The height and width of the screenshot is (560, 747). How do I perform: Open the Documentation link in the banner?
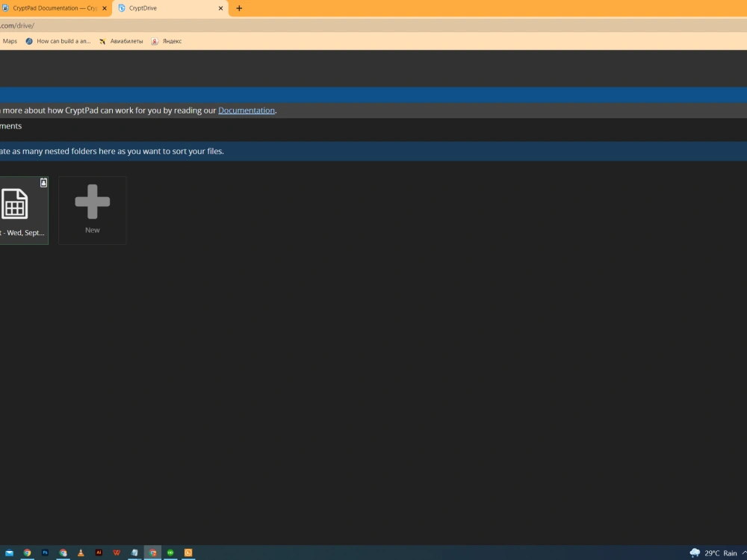pos(247,111)
